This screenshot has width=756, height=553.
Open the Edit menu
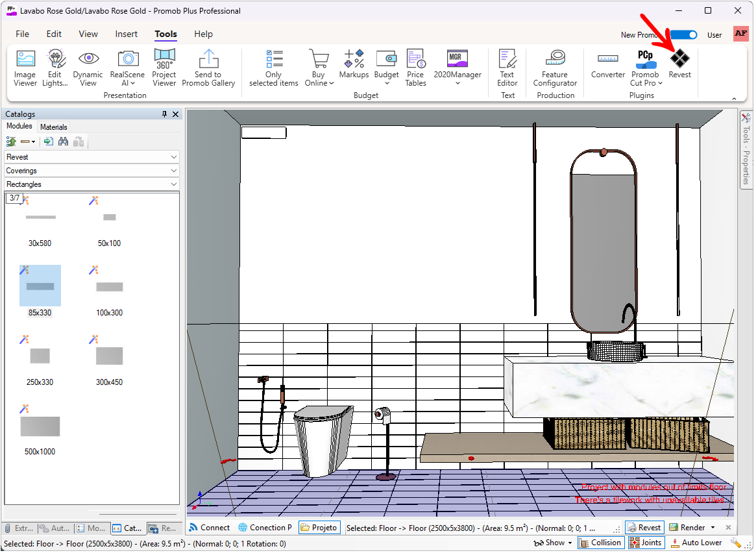point(53,34)
